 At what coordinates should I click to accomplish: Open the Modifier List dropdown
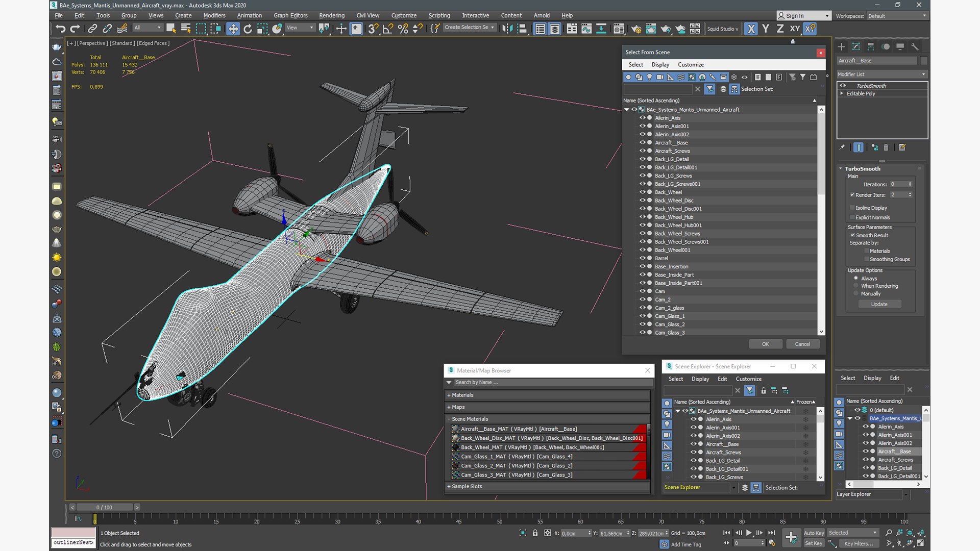tap(881, 74)
